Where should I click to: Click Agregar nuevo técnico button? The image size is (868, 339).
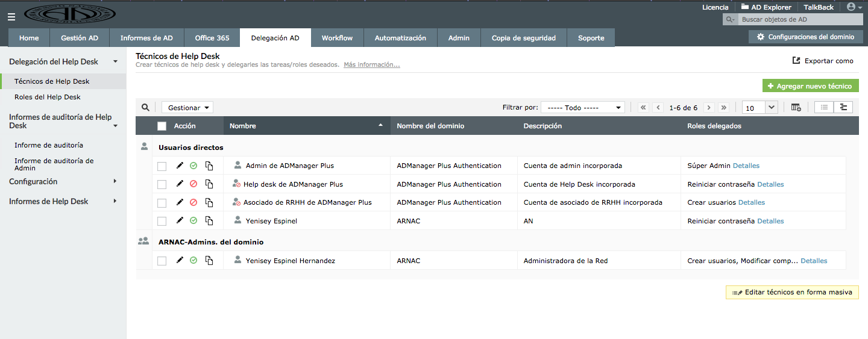point(810,86)
